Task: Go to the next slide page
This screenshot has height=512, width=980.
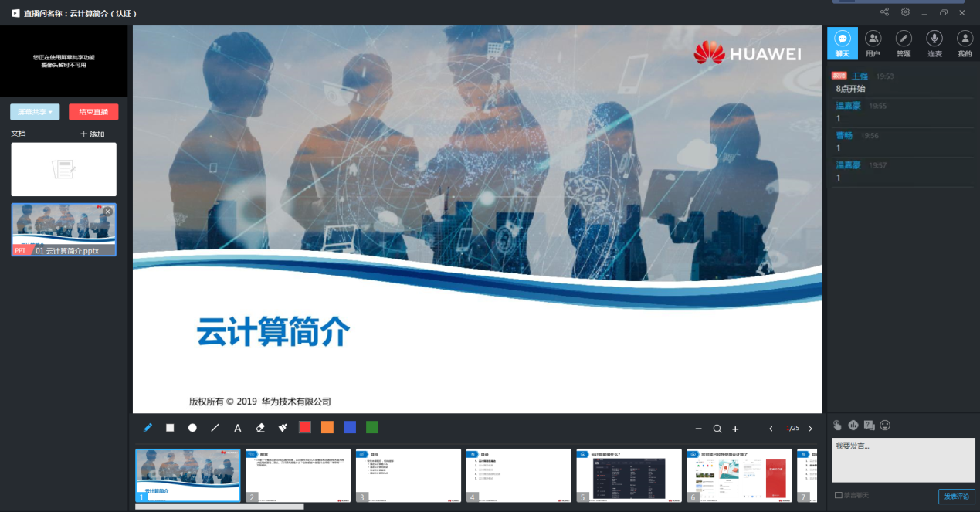Action: tap(810, 429)
